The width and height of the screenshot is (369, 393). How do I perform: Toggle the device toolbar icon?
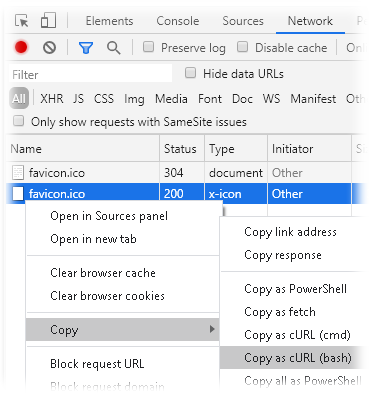click(x=48, y=20)
